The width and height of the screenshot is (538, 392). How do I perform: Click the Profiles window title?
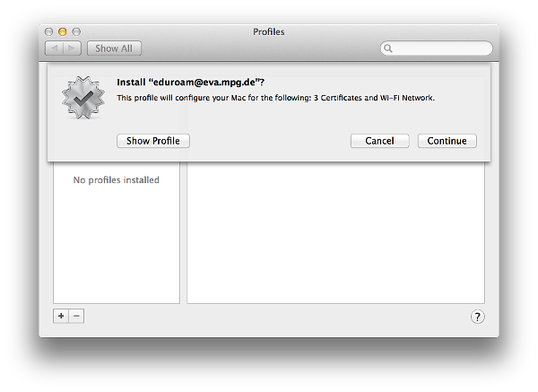click(269, 31)
